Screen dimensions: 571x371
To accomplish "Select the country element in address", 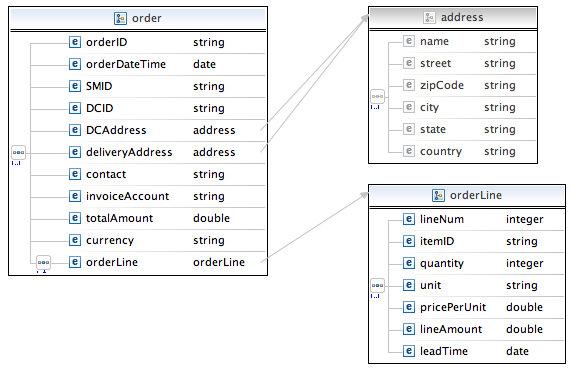I will 441,151.
